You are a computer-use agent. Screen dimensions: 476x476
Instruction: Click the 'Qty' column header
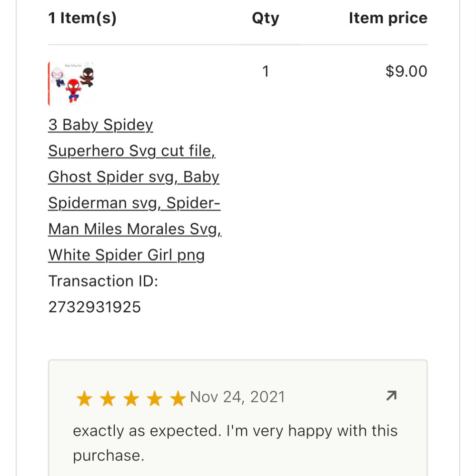tap(265, 18)
